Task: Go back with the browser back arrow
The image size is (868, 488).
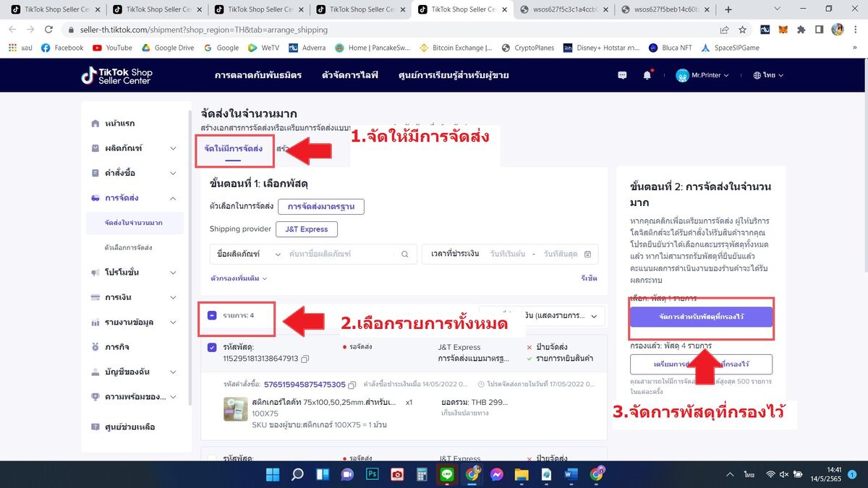Action: (x=12, y=30)
